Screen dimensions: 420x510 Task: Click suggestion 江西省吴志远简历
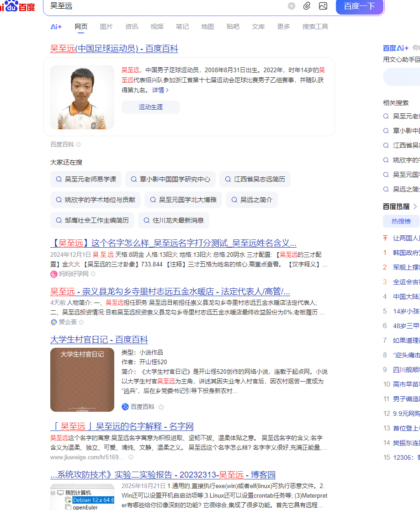tap(255, 179)
